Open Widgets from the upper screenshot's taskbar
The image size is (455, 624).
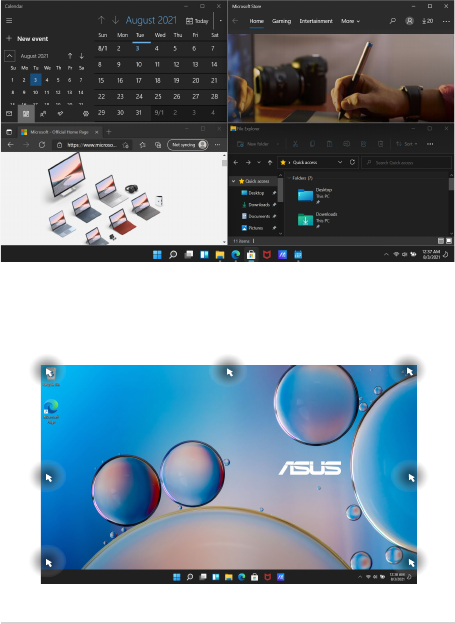[204, 255]
